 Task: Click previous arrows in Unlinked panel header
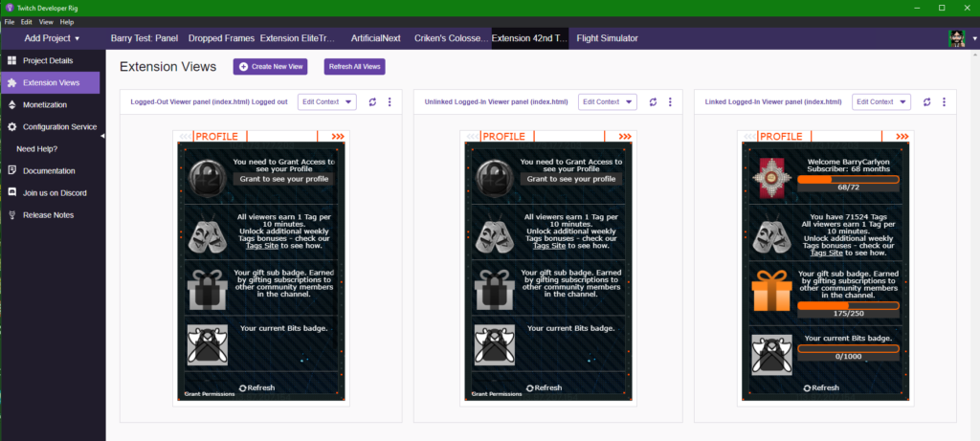tap(472, 137)
